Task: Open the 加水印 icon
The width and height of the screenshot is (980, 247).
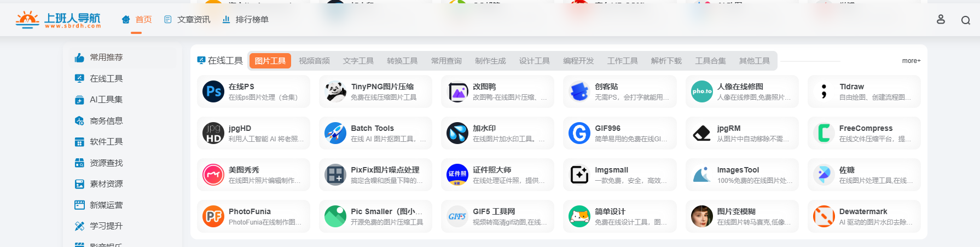Action: 457,133
